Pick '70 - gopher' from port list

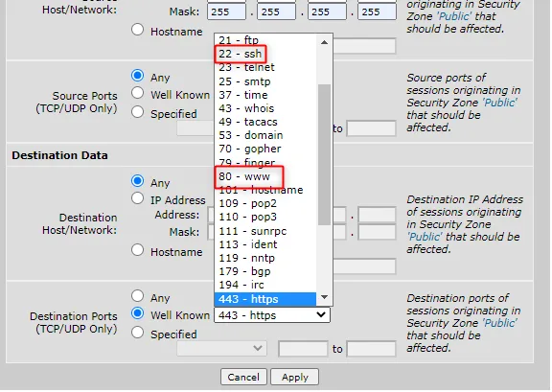(265, 149)
